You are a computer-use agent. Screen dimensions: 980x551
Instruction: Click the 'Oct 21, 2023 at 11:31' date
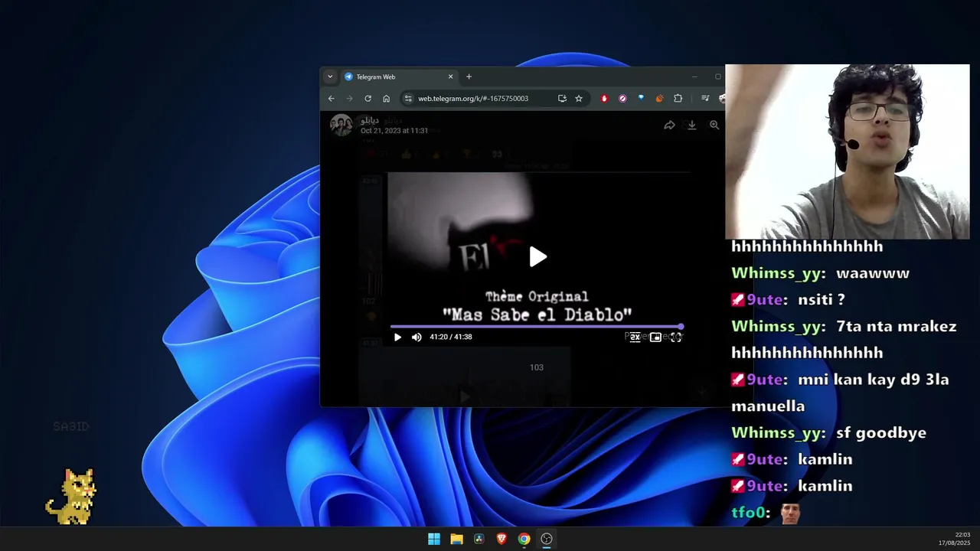[x=394, y=131]
